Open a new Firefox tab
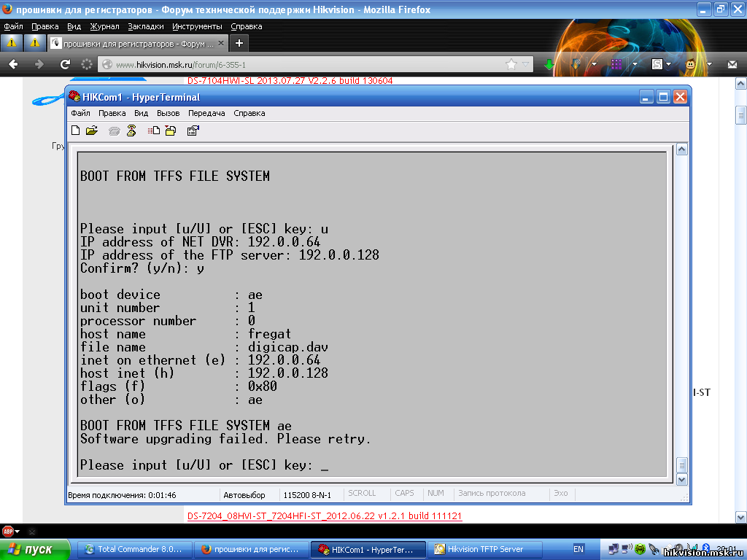This screenshot has height=560, width=747. pos(239,43)
